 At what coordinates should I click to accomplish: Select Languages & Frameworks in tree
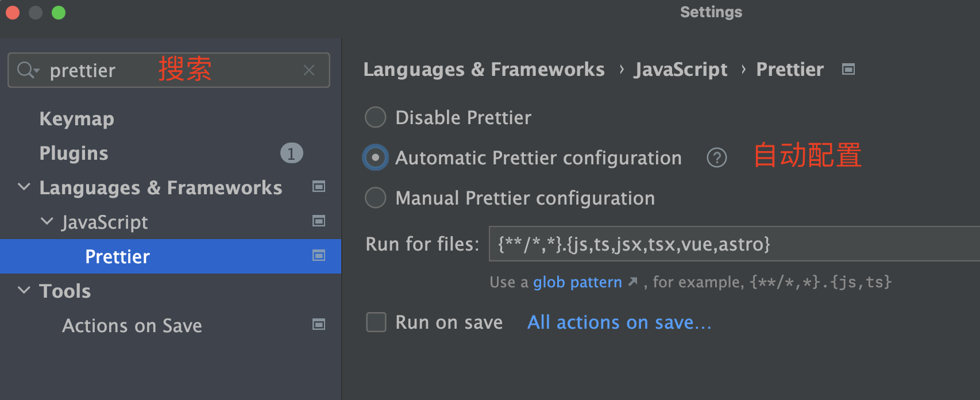pos(161,188)
